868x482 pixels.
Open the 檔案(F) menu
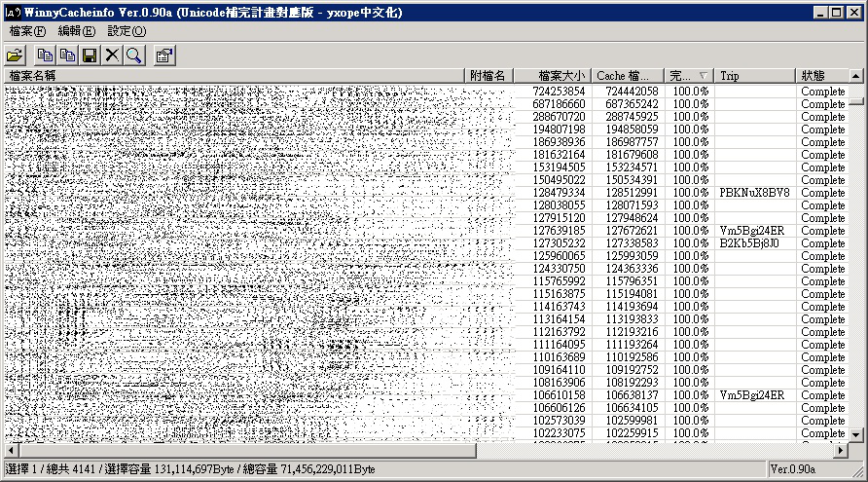tap(27, 31)
